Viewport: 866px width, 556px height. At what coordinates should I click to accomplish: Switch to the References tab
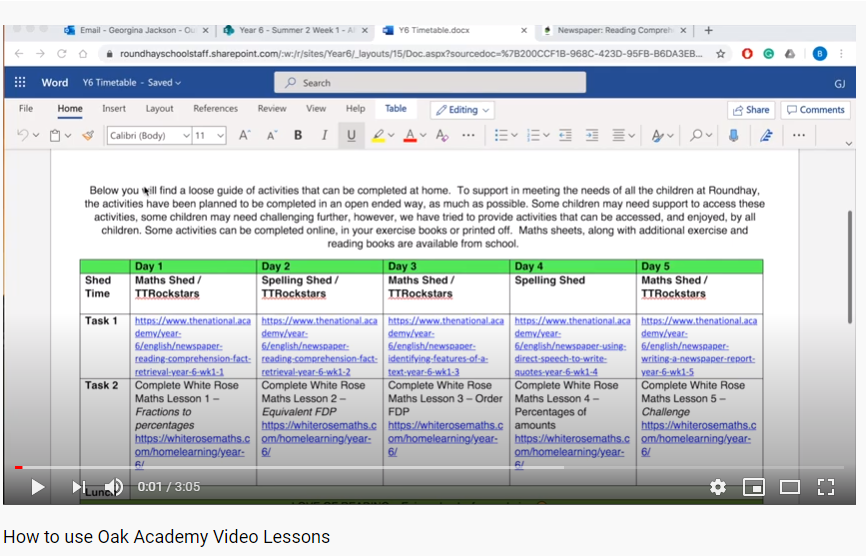(215, 109)
